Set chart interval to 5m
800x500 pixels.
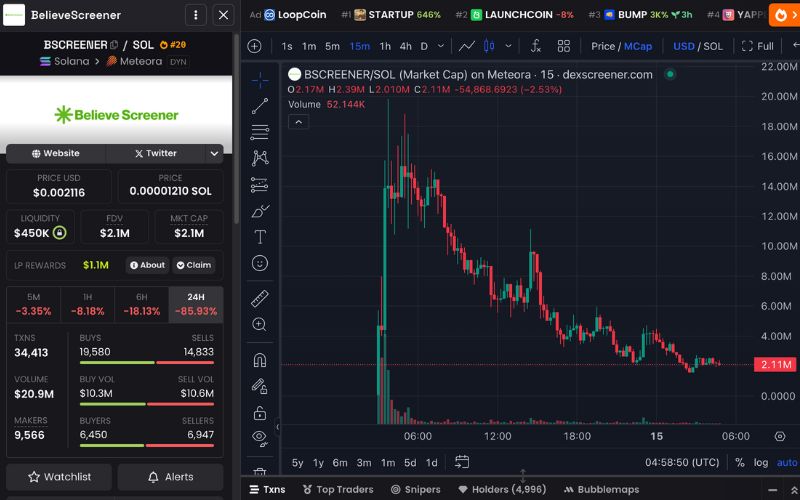(332, 46)
